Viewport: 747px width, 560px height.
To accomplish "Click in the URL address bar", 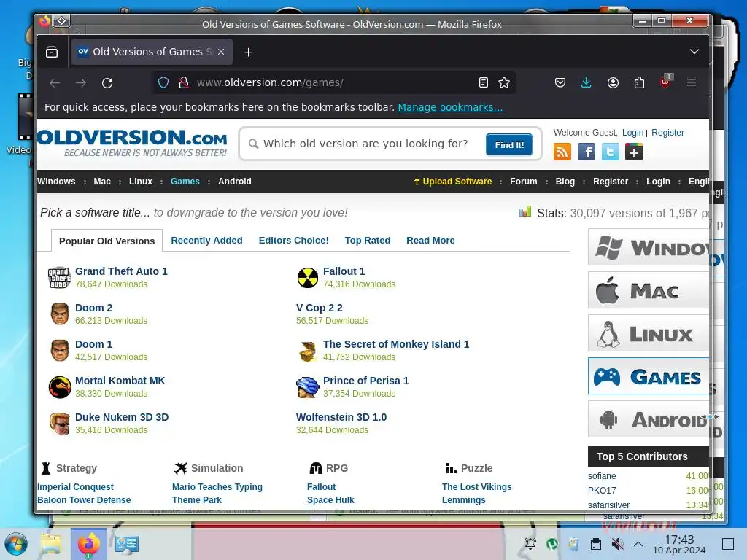I will point(333,83).
